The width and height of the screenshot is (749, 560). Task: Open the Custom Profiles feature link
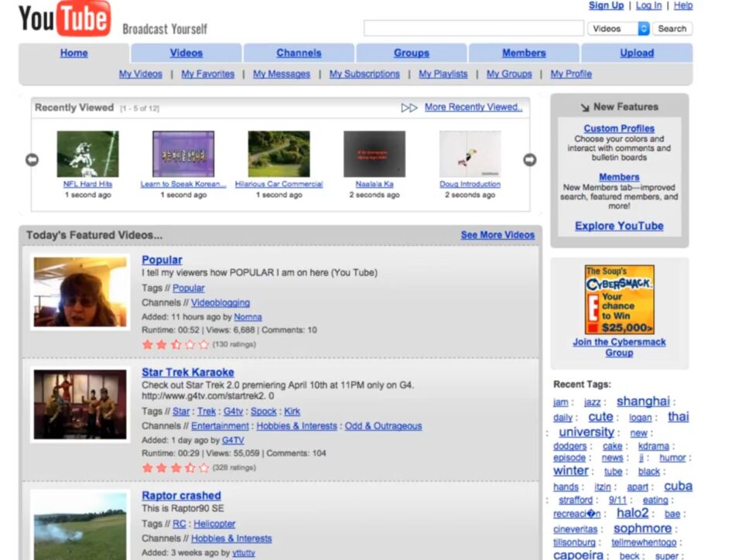[x=619, y=128]
